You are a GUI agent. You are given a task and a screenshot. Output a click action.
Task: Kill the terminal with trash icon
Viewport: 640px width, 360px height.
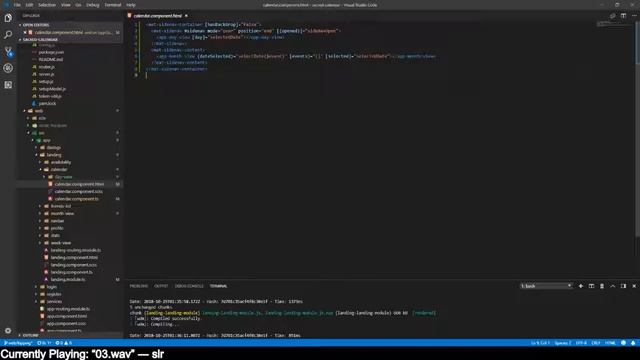click(602, 286)
